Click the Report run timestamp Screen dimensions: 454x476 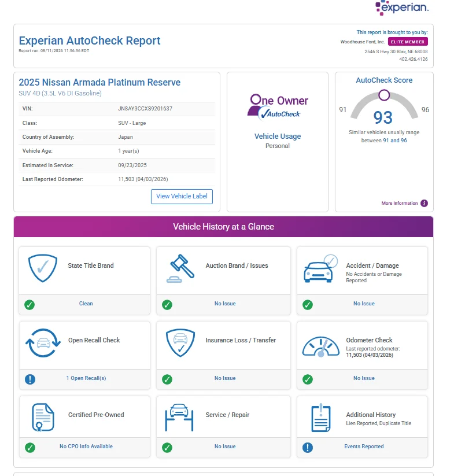tap(54, 51)
